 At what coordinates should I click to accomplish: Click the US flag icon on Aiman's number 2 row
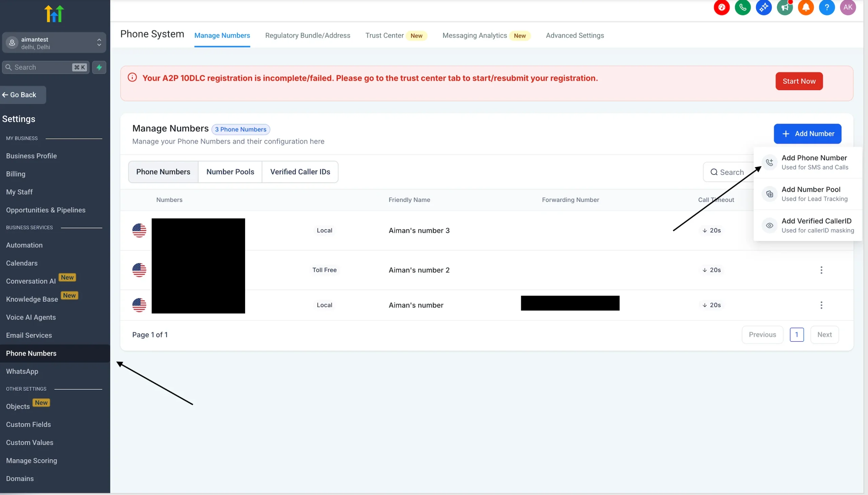(x=139, y=270)
